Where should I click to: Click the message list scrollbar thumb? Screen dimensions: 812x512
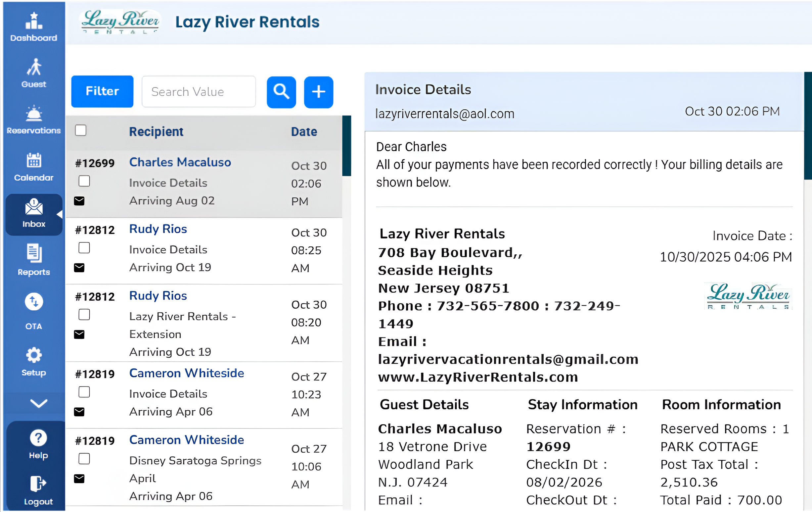point(346,145)
